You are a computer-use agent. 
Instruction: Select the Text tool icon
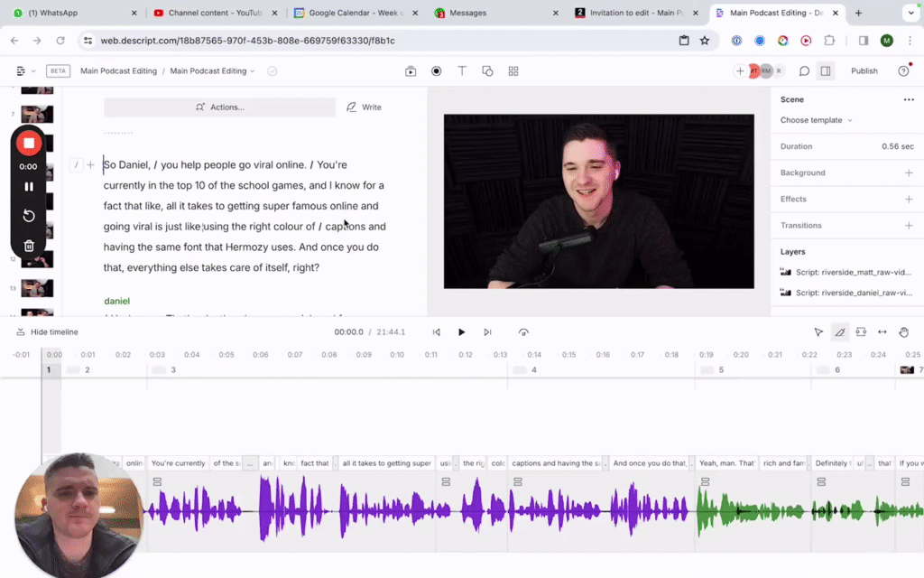tap(462, 70)
